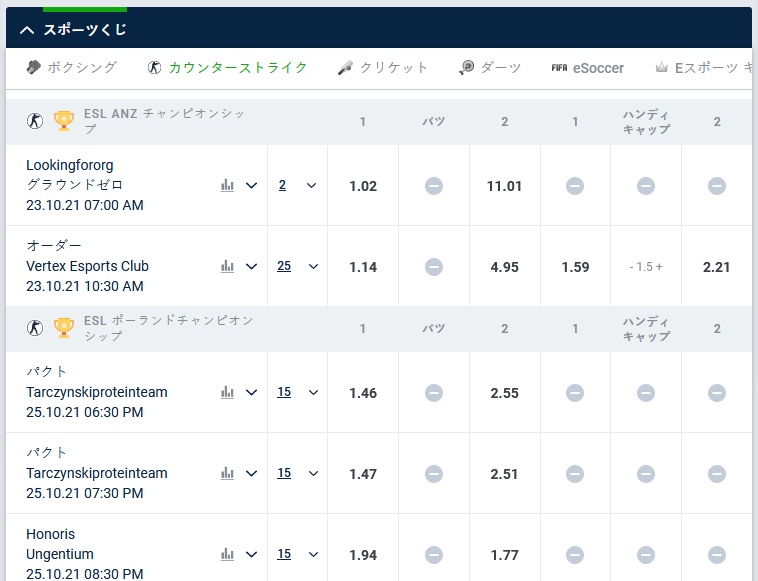Show statistics for the 07:30 PM Tarczynskiproteinteam match

(x=227, y=473)
